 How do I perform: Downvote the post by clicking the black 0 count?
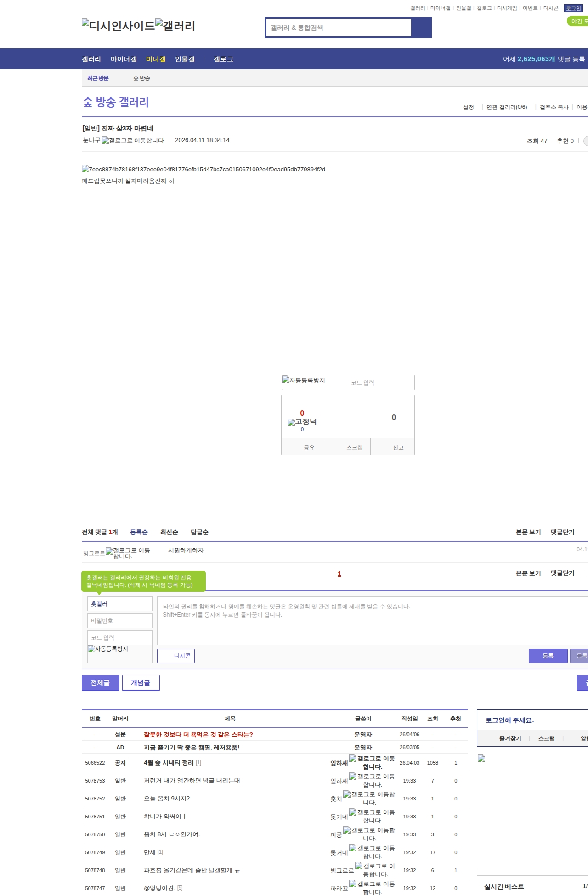(x=394, y=417)
